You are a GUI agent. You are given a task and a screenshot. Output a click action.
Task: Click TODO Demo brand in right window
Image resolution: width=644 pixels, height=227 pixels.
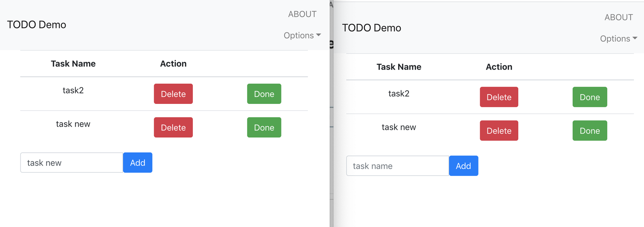372,28
